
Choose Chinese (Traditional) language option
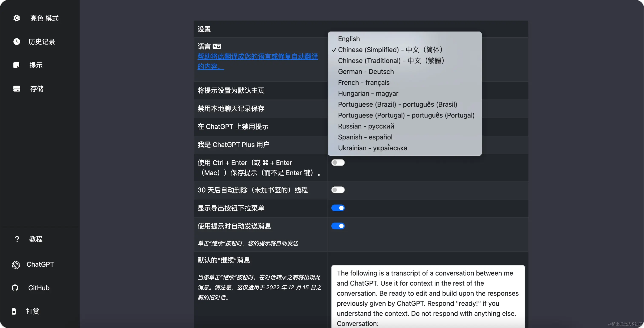[391, 61]
